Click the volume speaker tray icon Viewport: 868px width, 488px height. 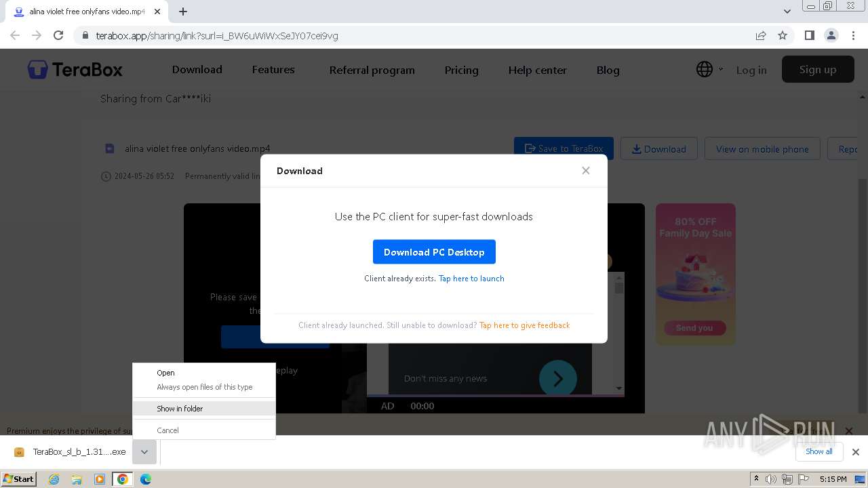click(771, 479)
